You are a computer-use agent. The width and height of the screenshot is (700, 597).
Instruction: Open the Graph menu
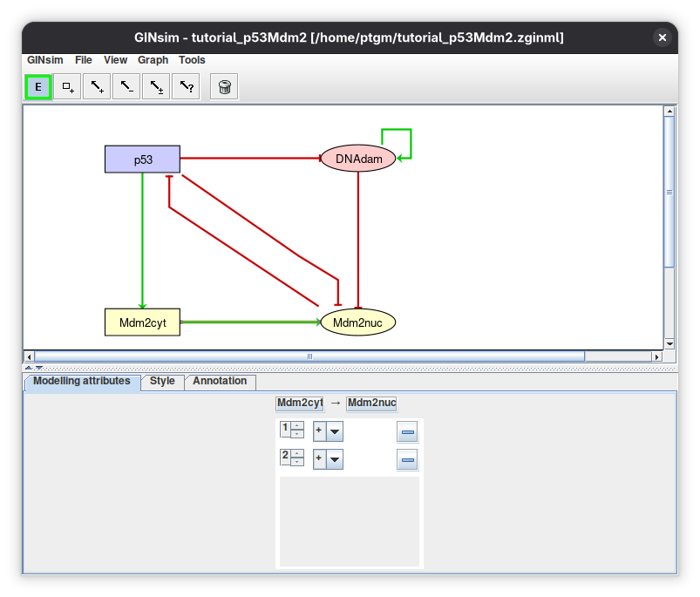tap(153, 60)
